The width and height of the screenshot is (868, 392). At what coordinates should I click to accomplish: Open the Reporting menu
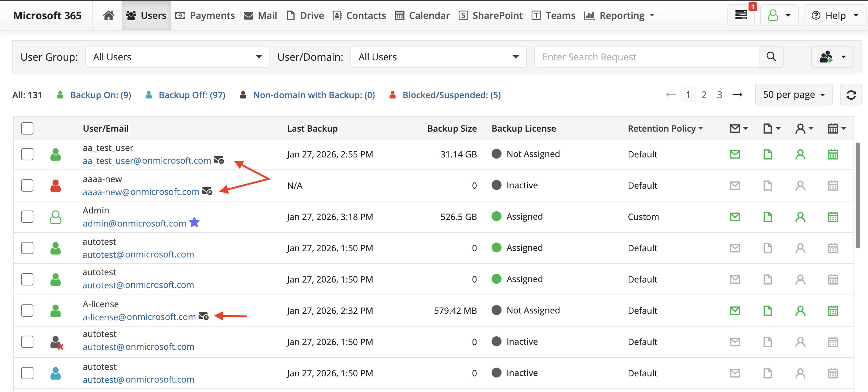619,15
